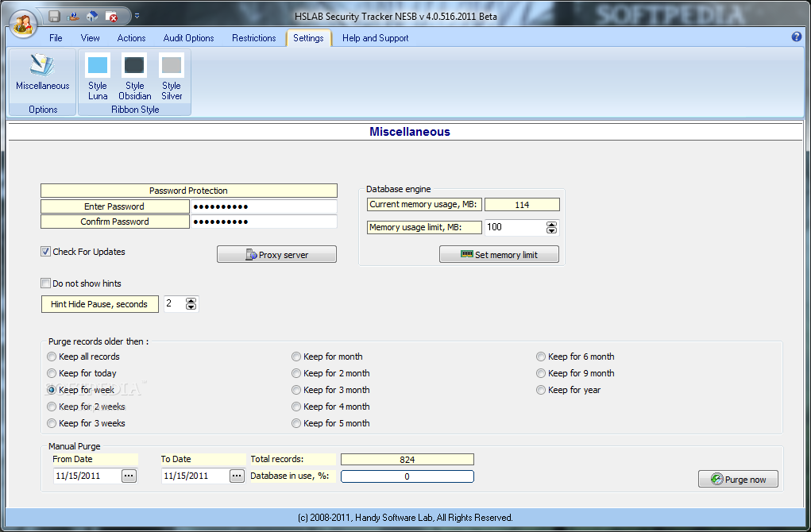Click the Memory usage limit value field
Screen dimensions: 811x532
pyautogui.click(x=515, y=227)
